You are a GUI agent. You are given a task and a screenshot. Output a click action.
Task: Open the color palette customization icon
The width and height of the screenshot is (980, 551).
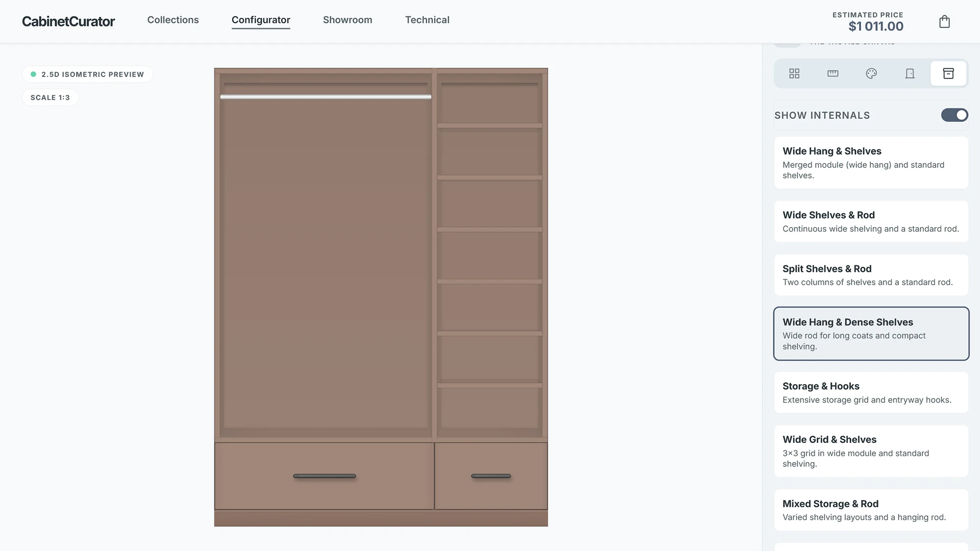871,73
